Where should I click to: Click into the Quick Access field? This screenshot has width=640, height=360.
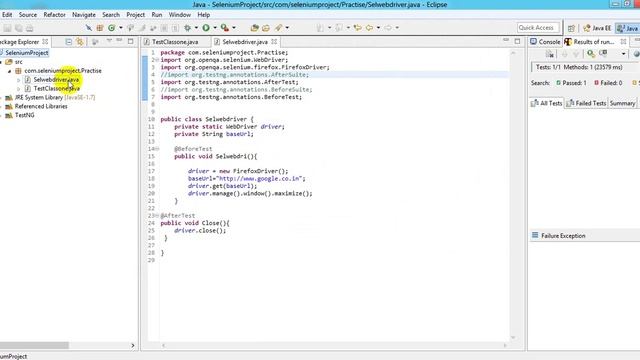(x=537, y=28)
